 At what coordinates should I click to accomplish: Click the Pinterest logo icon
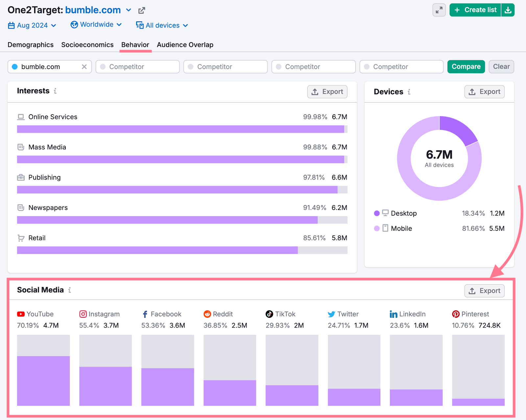(456, 314)
